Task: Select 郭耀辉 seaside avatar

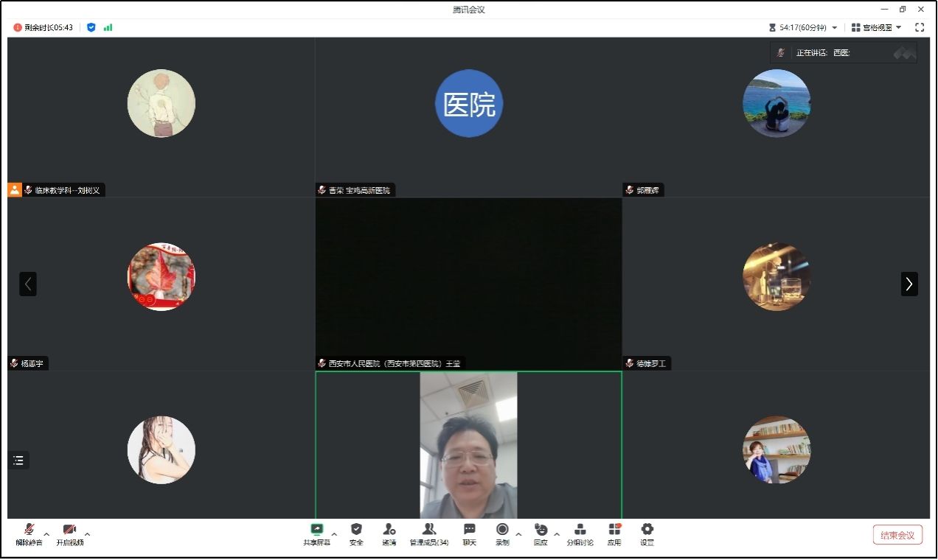Action: coord(777,103)
